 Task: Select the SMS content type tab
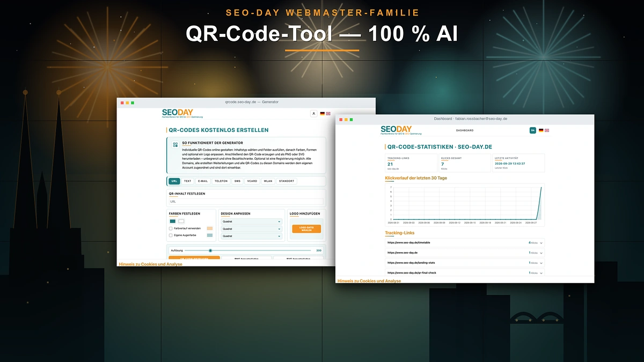(237, 181)
